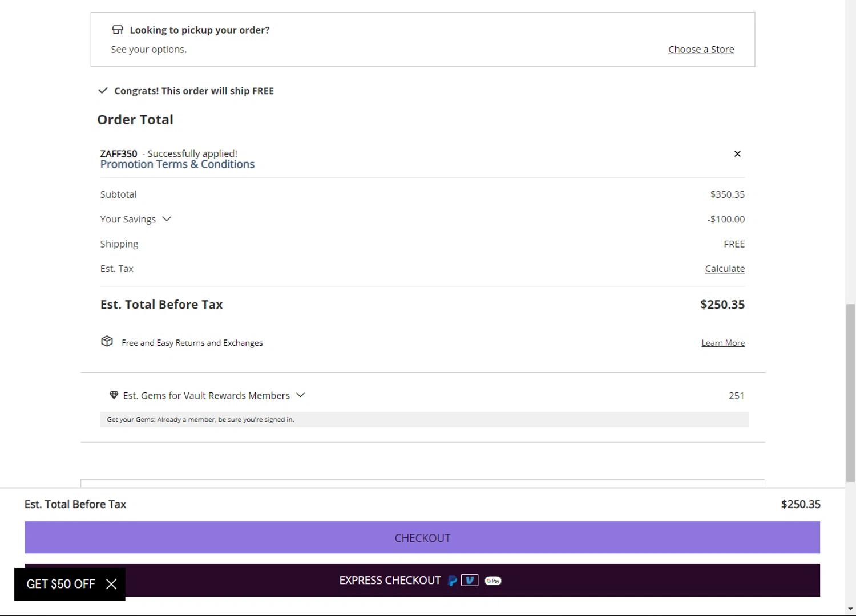
Task: Click the returns box icon
Action: point(107,341)
